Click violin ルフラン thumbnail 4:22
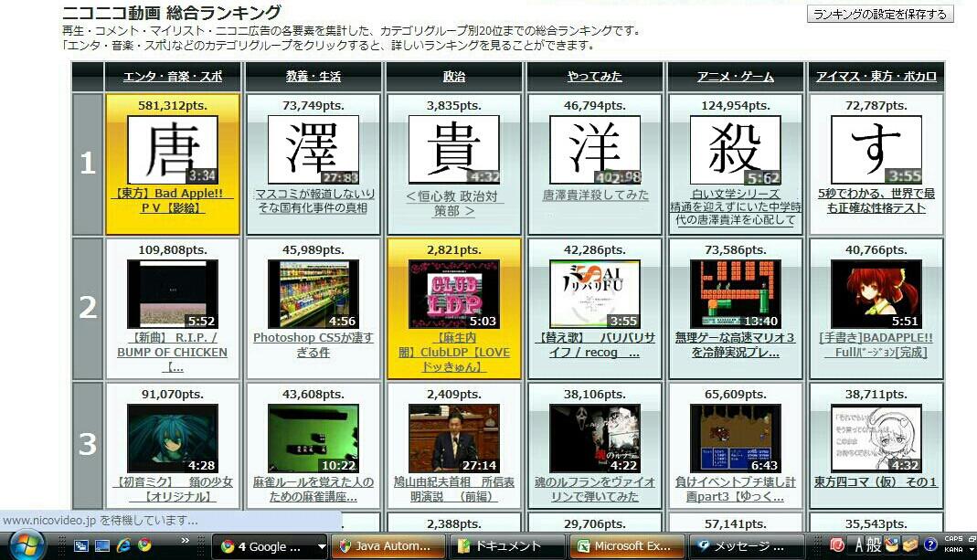Image resolution: width=977 pixels, height=560 pixels. pos(595,438)
